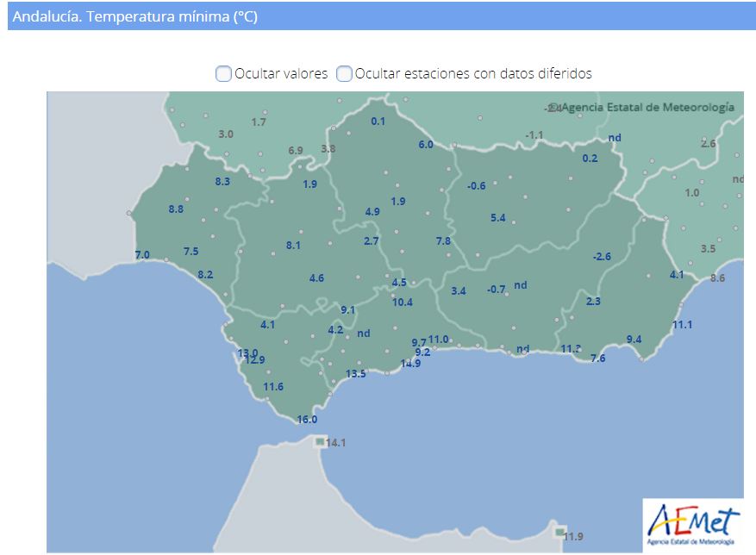Click the station showing -2.6
The image size is (756, 555).
click(602, 257)
